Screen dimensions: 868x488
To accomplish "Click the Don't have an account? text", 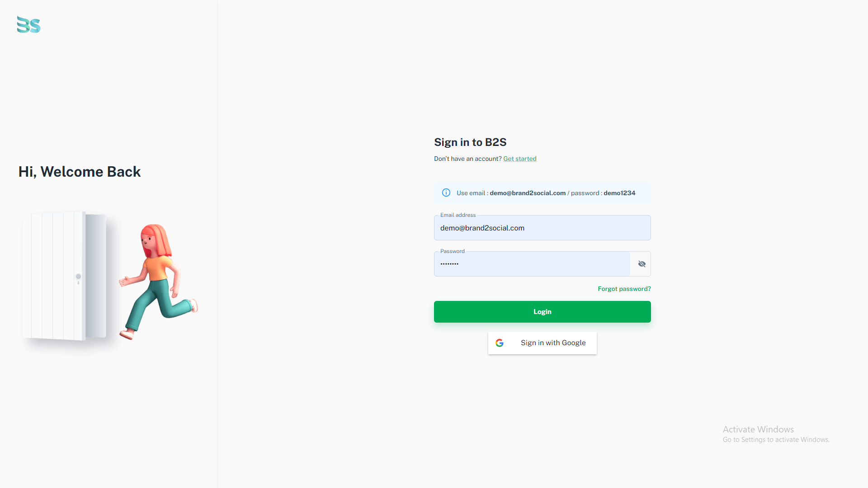I will [468, 159].
